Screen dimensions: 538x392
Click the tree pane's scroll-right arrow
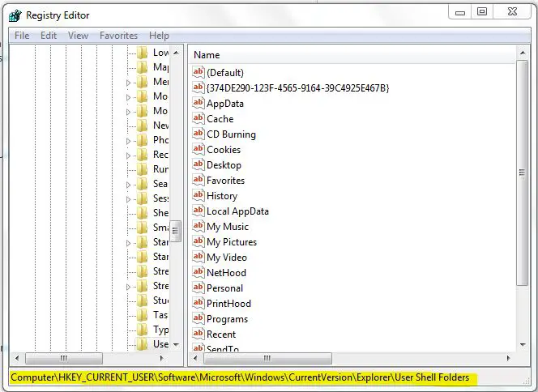161,359
